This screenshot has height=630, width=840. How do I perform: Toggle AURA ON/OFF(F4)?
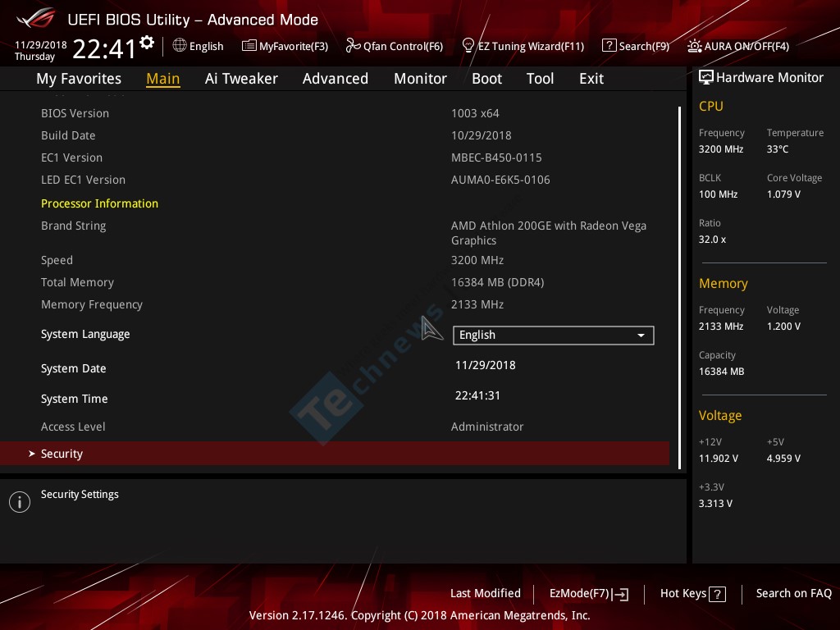[x=738, y=46]
